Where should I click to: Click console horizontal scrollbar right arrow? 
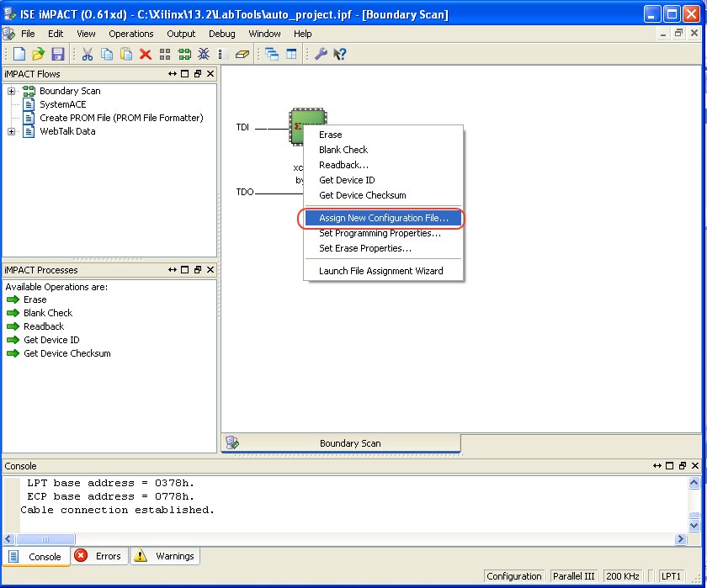pyautogui.click(x=680, y=539)
